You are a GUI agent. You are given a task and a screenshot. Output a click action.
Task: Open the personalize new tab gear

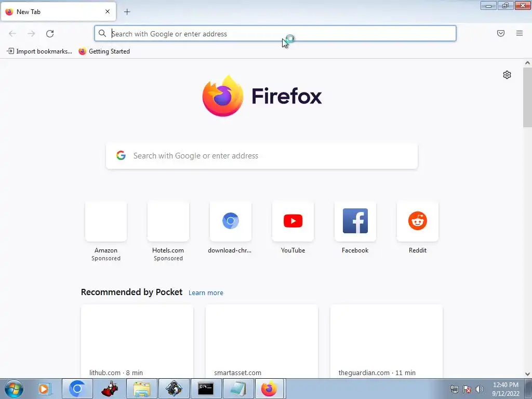click(x=507, y=75)
